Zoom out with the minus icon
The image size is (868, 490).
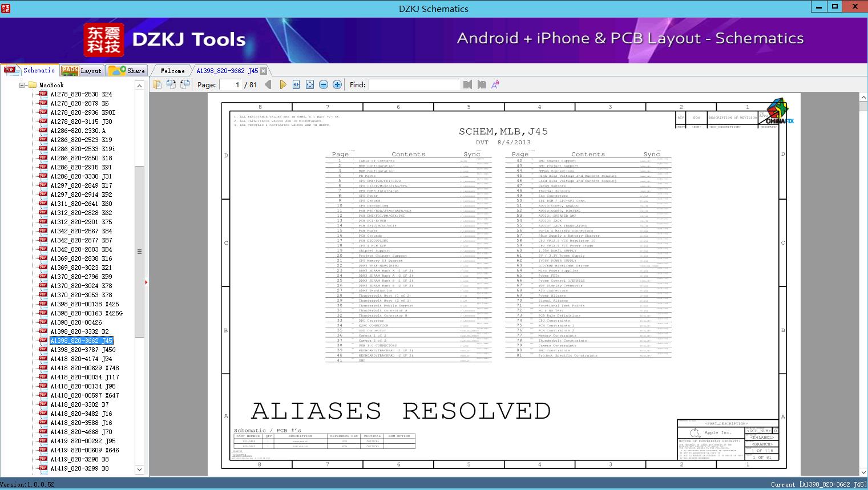tap(324, 84)
